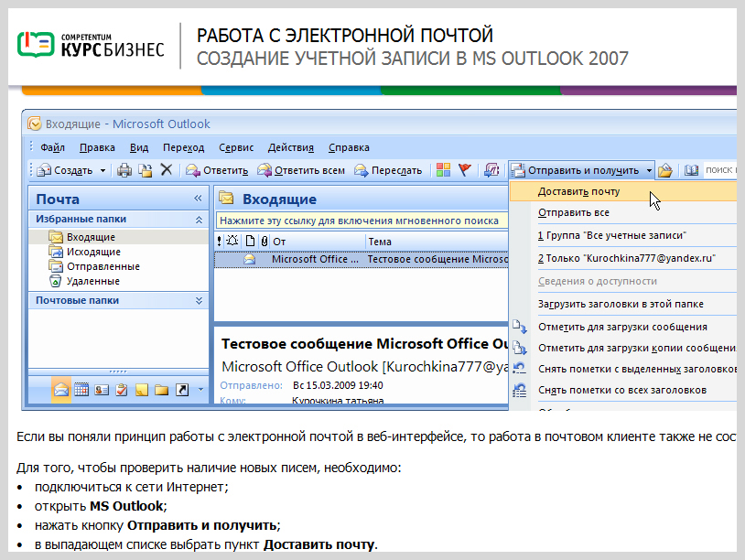
Task: Sort messages by the От column
Action: pyautogui.click(x=318, y=242)
